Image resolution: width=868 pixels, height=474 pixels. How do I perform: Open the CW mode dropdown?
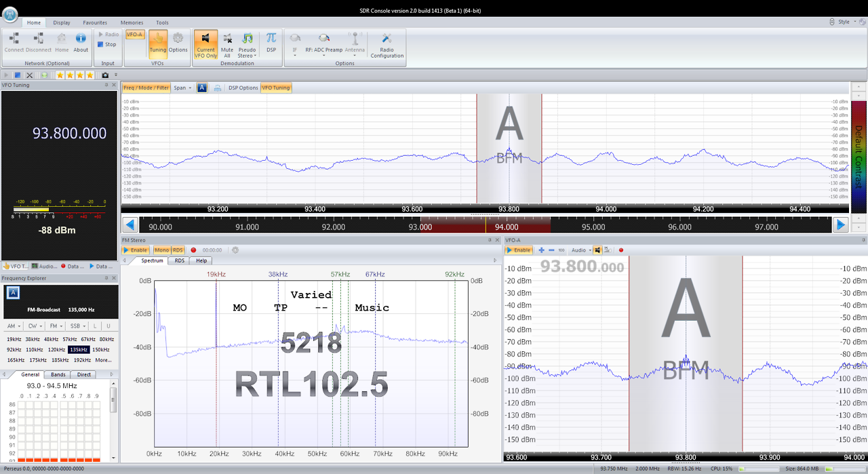[x=35, y=326]
